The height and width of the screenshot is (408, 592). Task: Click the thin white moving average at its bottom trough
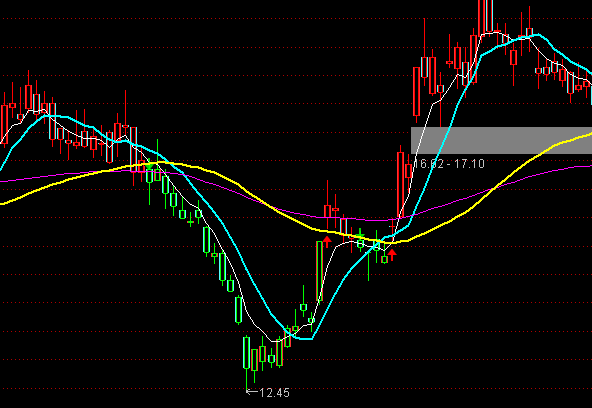coord(274,341)
